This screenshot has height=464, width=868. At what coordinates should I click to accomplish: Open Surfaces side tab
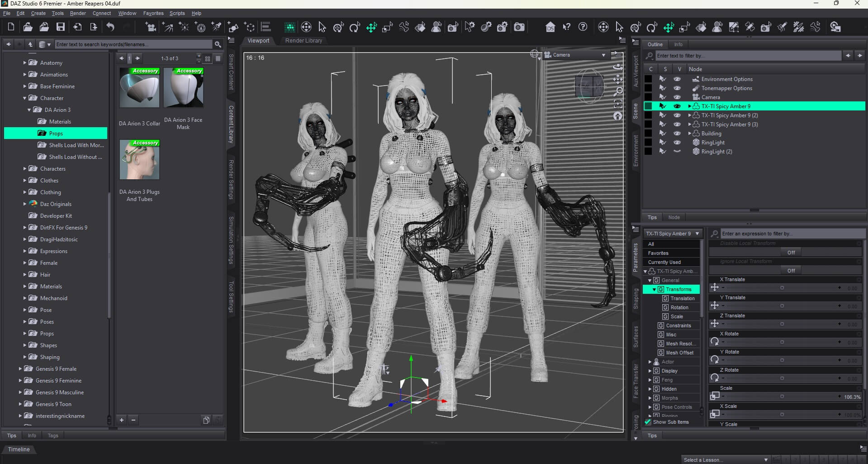coord(636,337)
